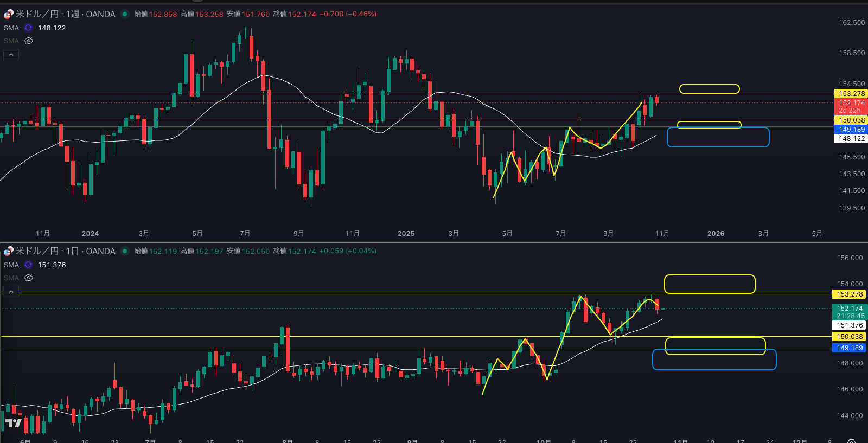868x443 pixels.
Task: Click the purple SMA refresh icon in daily chart
Action: click(x=28, y=265)
